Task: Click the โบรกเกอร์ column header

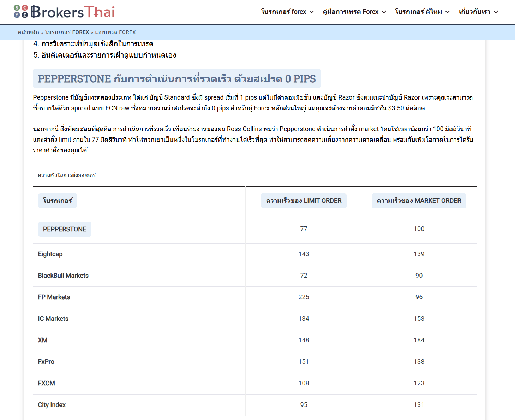Action: click(x=58, y=201)
